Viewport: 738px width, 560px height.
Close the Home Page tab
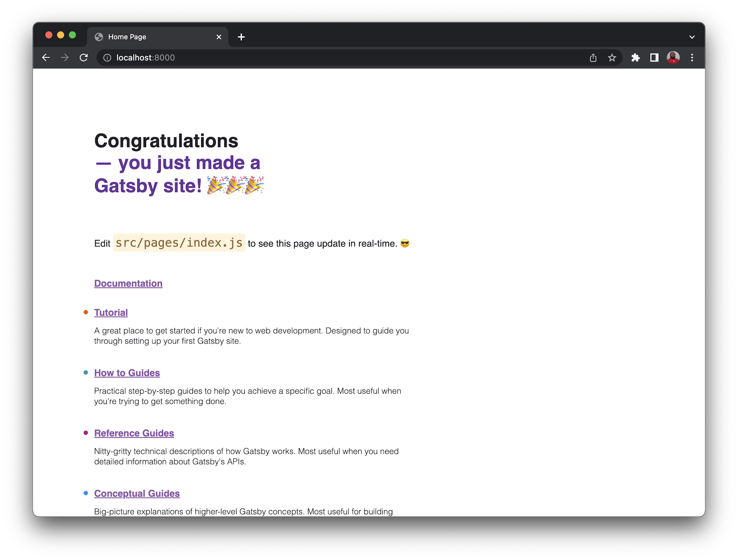point(218,37)
